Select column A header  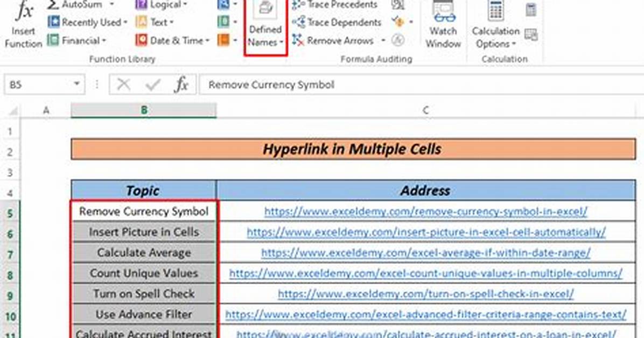click(46, 110)
